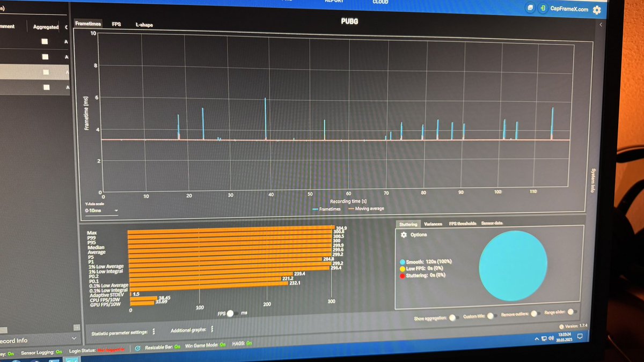Click the cyan stuttering pie chart
The height and width of the screenshot is (362, 644).
(x=514, y=266)
